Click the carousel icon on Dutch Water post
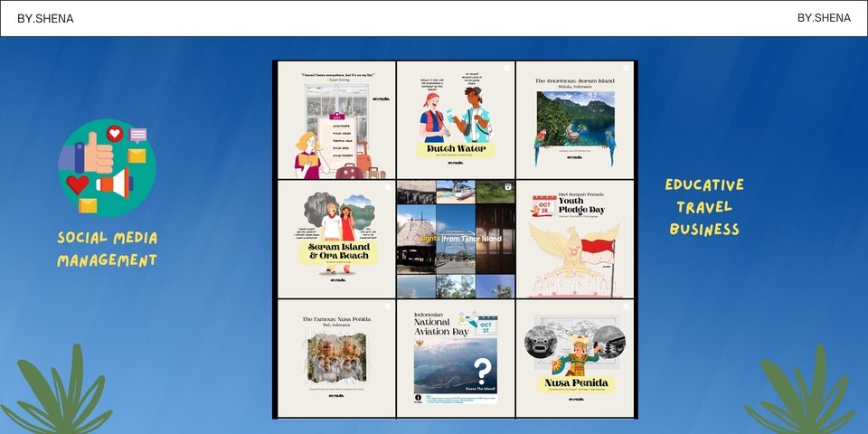The image size is (868, 434). (506, 68)
